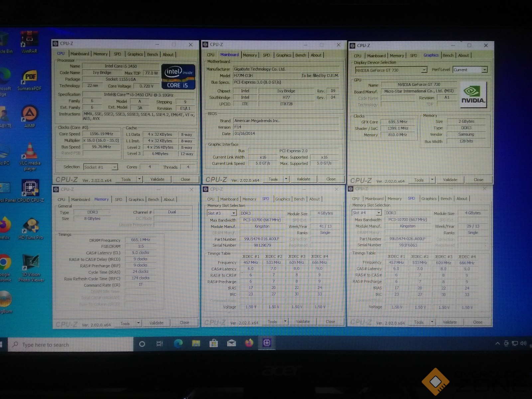Open VLC media player shortcut

30,156
